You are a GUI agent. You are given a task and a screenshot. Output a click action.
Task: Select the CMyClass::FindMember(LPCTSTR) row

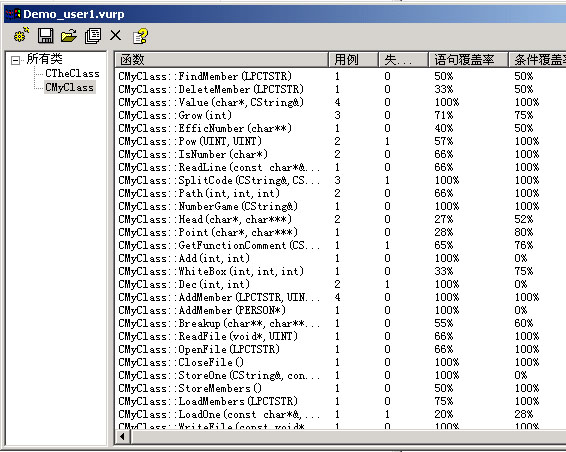click(340, 76)
